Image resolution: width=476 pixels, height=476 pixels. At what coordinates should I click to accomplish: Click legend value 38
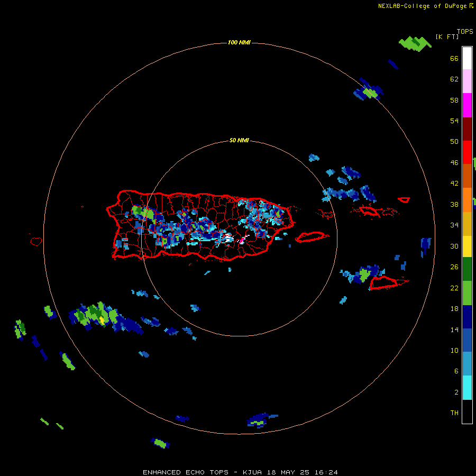click(x=454, y=204)
